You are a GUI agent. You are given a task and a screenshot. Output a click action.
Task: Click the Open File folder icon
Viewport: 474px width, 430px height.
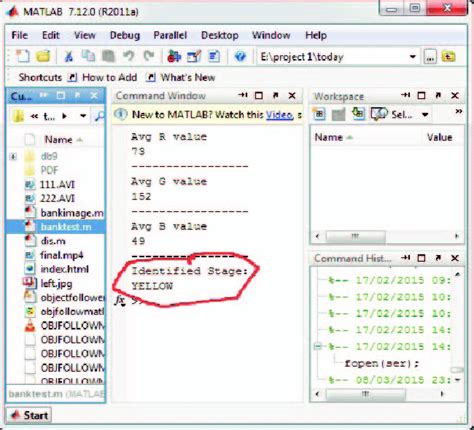[43, 56]
